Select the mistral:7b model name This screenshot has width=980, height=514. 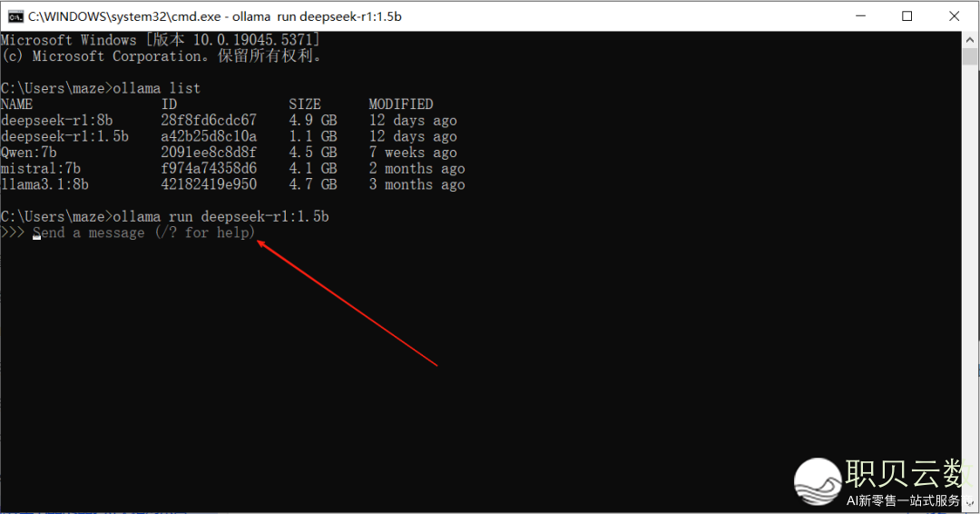pyautogui.click(x=41, y=168)
